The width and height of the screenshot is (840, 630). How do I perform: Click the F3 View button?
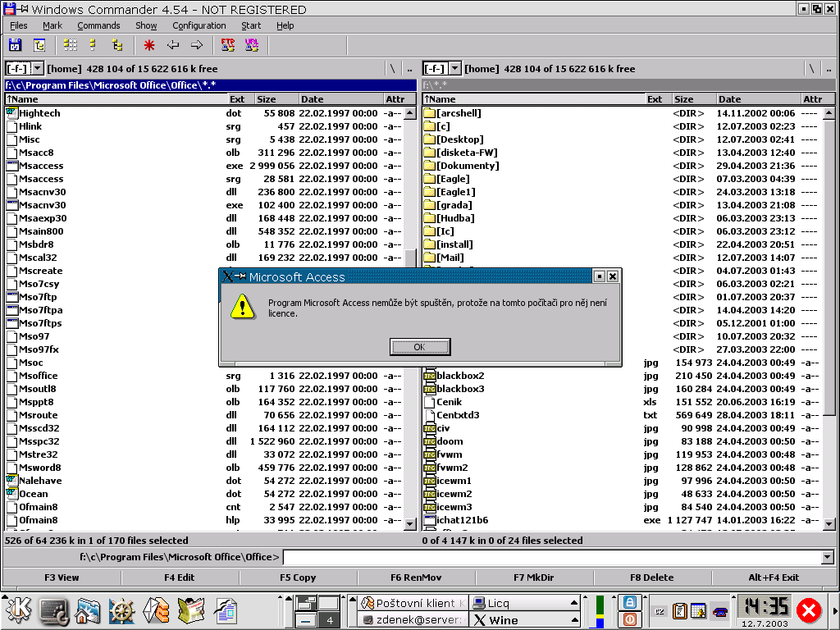click(62, 577)
